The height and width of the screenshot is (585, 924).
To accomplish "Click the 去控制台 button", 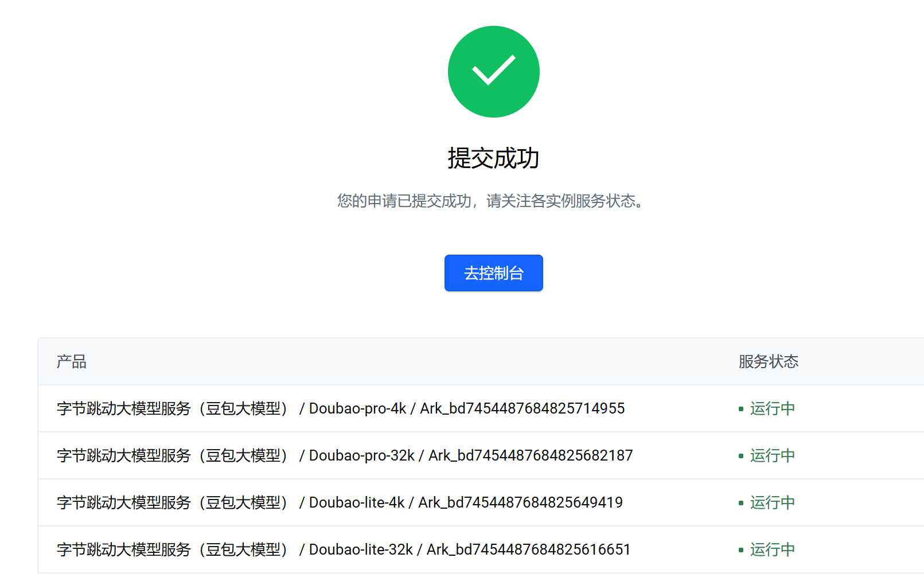I will point(493,273).
